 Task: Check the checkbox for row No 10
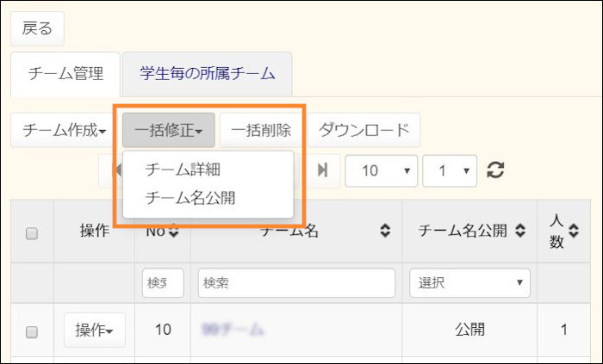32,330
